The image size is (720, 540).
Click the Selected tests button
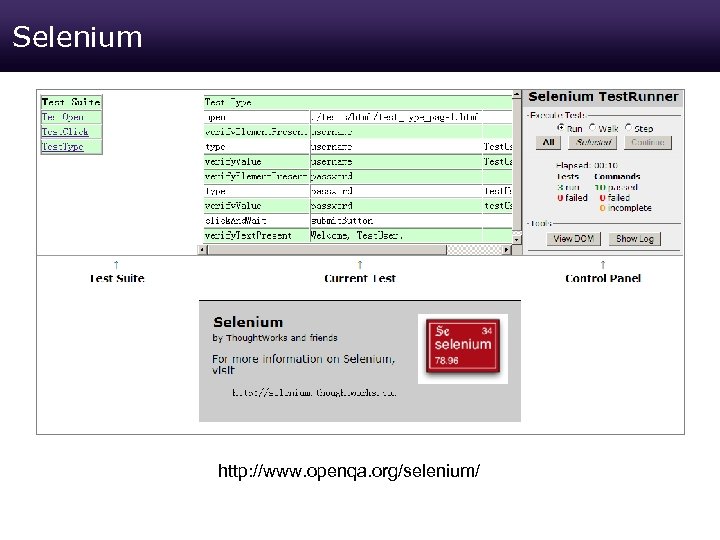click(593, 142)
